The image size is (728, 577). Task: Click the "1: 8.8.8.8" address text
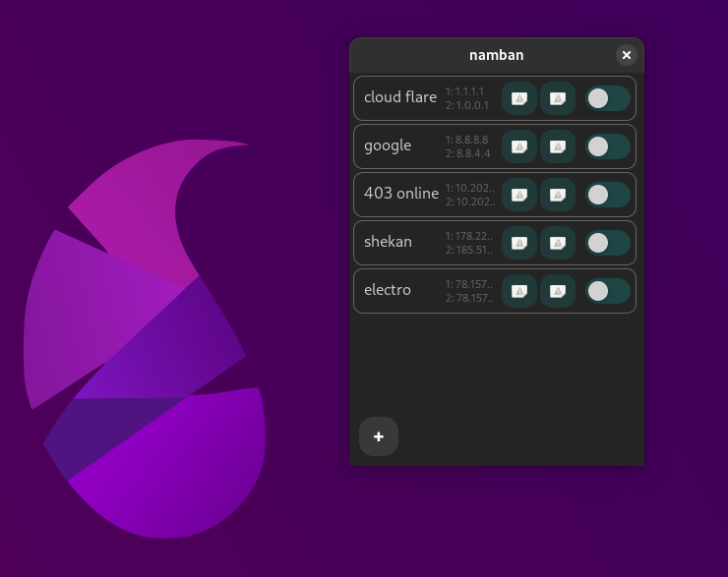(x=466, y=140)
